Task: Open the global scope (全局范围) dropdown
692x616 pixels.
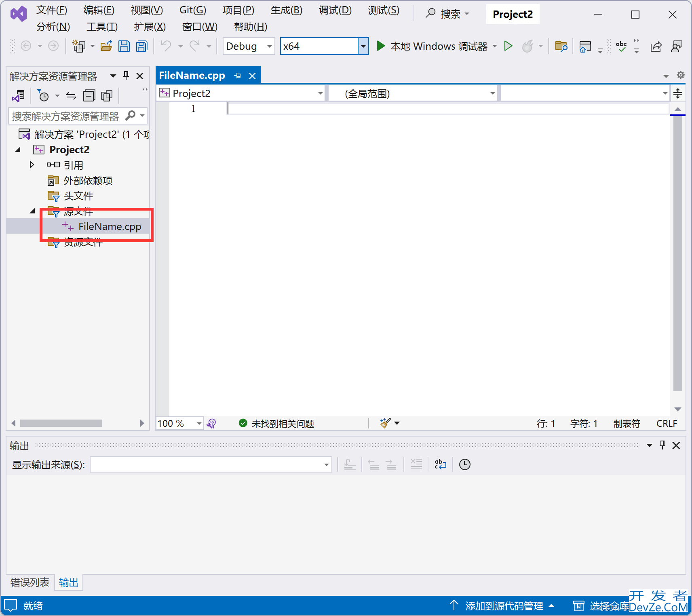Action: (413, 93)
